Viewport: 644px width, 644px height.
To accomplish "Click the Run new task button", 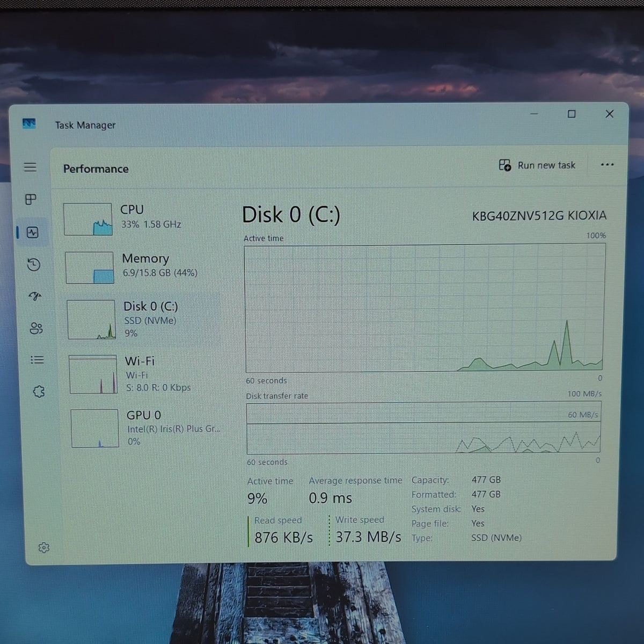I will point(537,165).
